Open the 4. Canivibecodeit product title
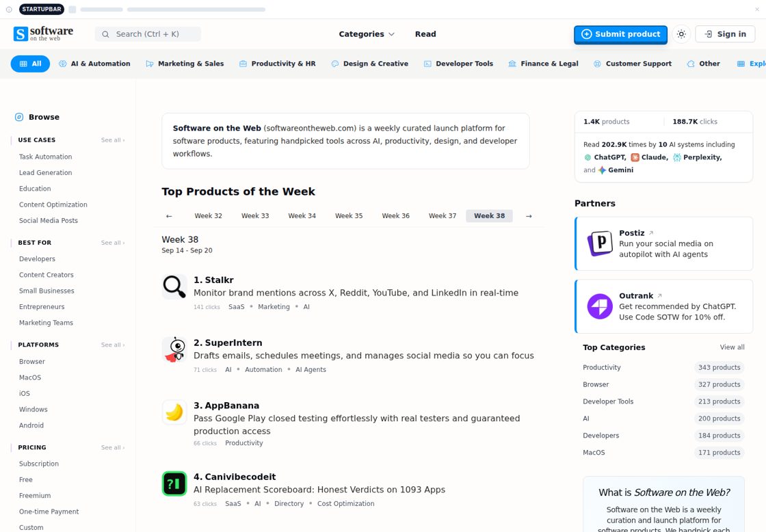Screen dimensions: 766x532 click(x=235, y=477)
